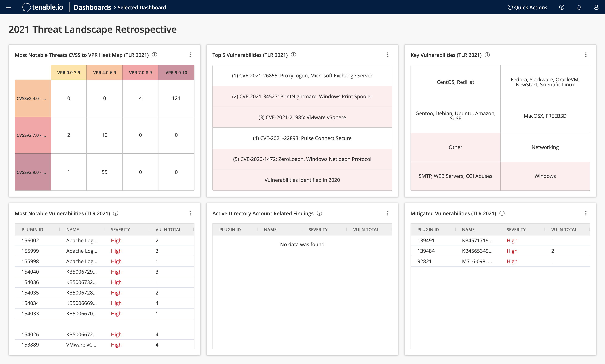Select plugin 156002 Apache Log row

(104, 241)
